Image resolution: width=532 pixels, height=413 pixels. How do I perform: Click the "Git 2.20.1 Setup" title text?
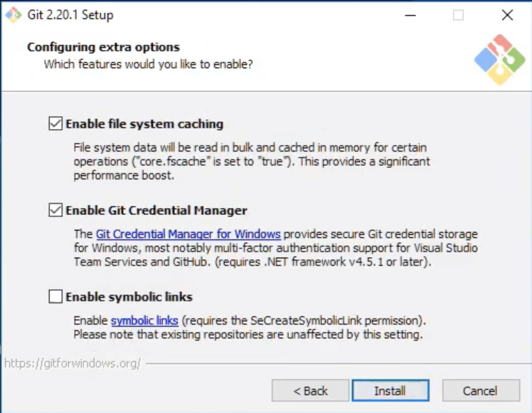click(x=70, y=15)
